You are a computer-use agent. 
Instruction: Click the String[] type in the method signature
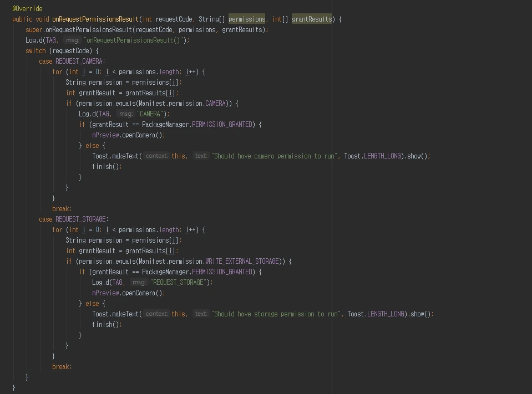tap(212, 19)
